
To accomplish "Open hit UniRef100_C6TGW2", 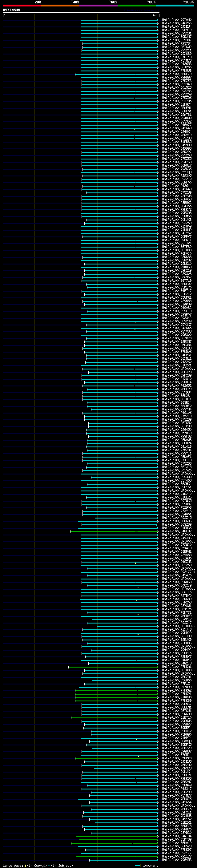I will (x=176, y=47).
